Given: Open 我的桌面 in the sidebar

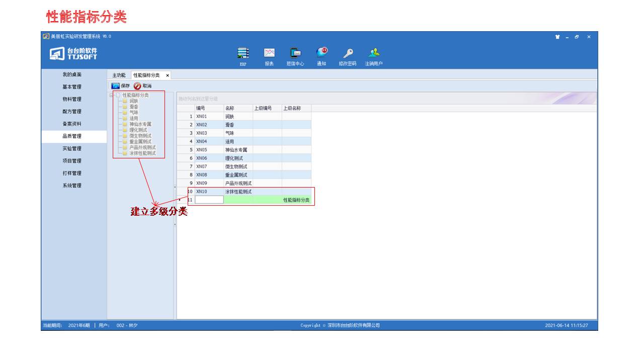Looking at the screenshot, I should pos(72,74).
